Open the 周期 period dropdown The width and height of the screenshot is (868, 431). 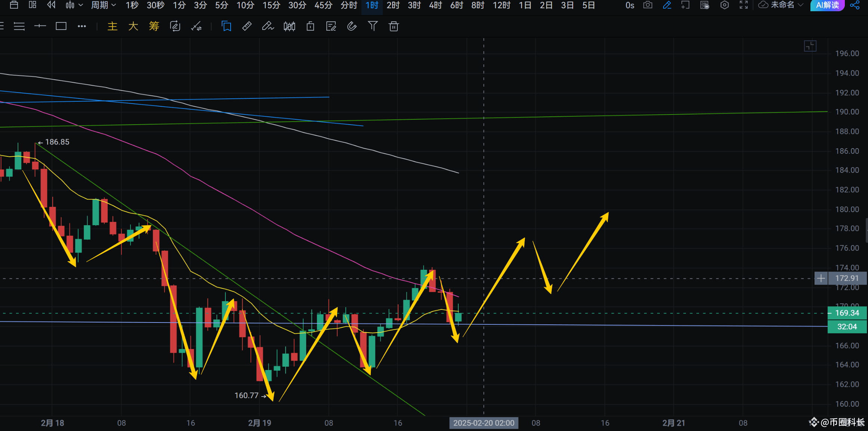103,5
